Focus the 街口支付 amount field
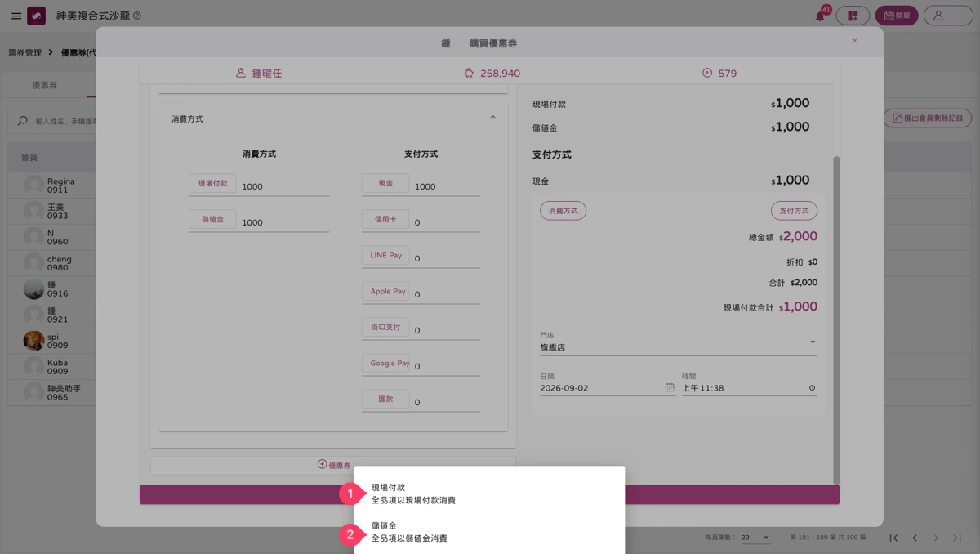 [x=447, y=330]
